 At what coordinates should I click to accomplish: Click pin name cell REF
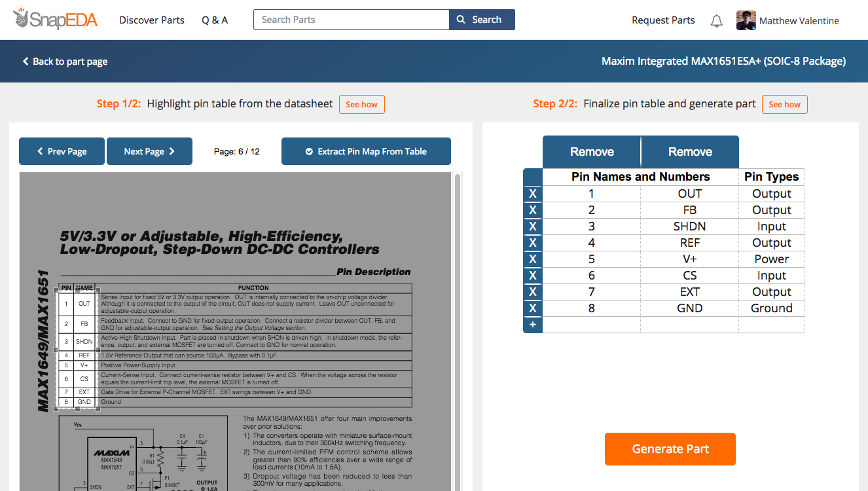click(690, 243)
